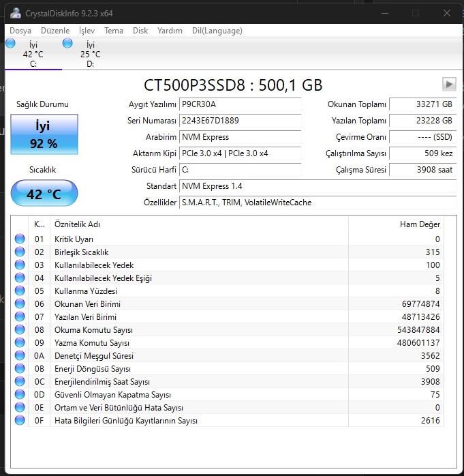Click status orb for Yazma Komutu Sayısı row
Viewport: 464px width, 476px height.
point(20,343)
